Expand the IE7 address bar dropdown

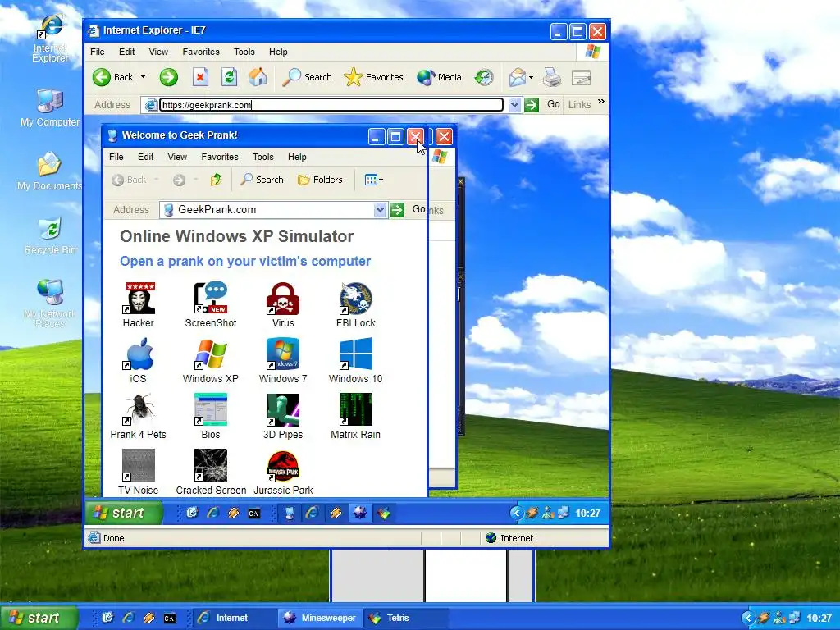click(514, 104)
